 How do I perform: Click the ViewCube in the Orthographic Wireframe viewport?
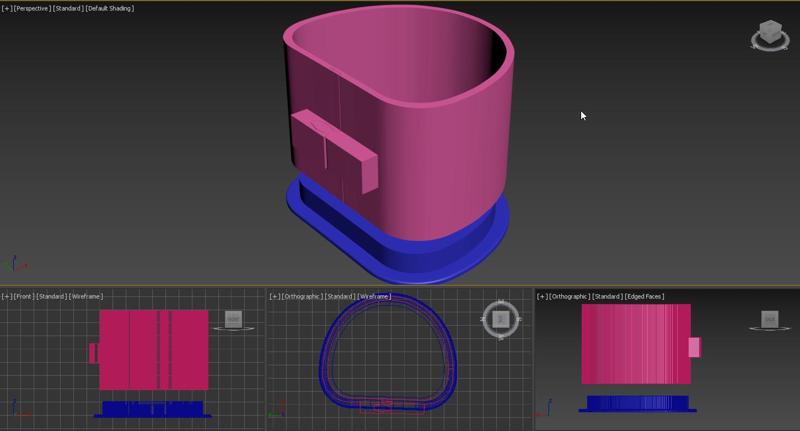click(501, 319)
